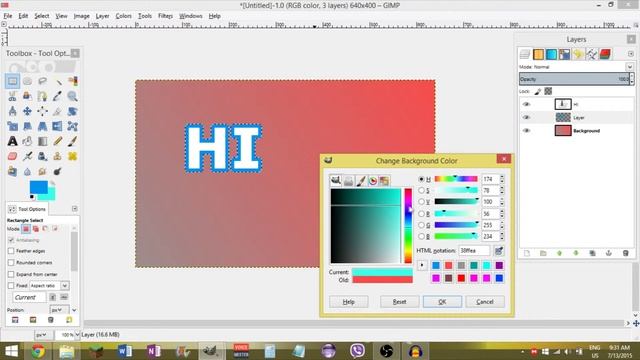Duplicate the selected layer
Image resolution: width=640 pixels, height=360 pixels.
coord(592,253)
